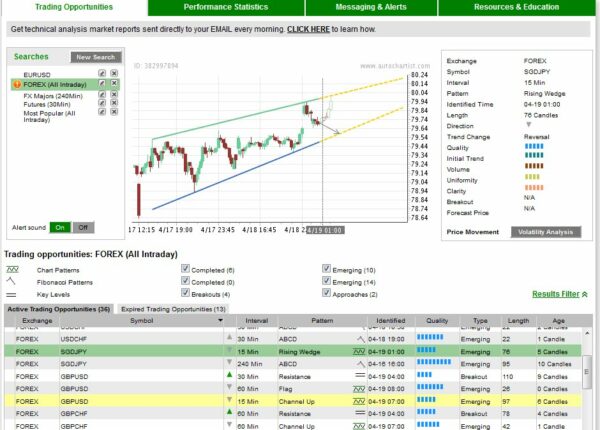Viewport: 600px width, 430px height.
Task: Open the Volatility Analysis view
Action: click(x=545, y=231)
